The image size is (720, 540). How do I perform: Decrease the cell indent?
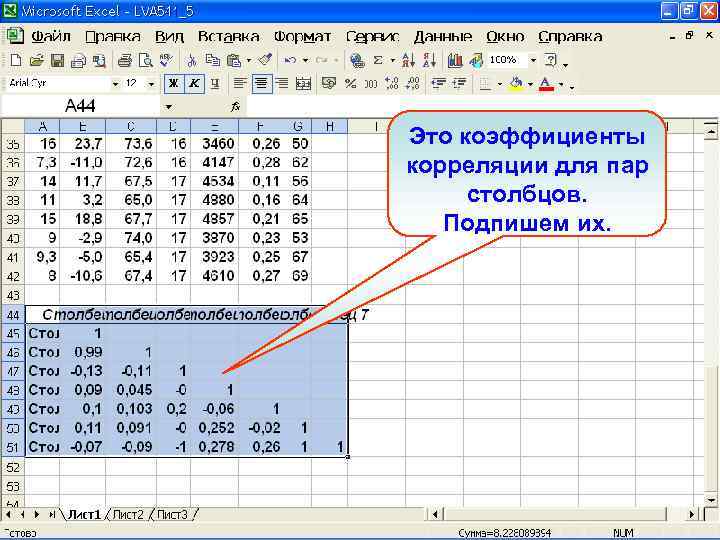click(x=439, y=84)
